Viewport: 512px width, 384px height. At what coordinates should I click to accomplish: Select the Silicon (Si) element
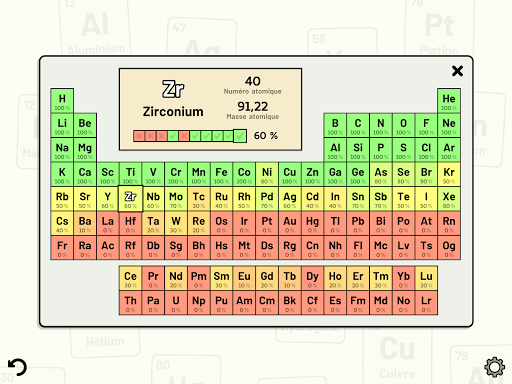358,150
